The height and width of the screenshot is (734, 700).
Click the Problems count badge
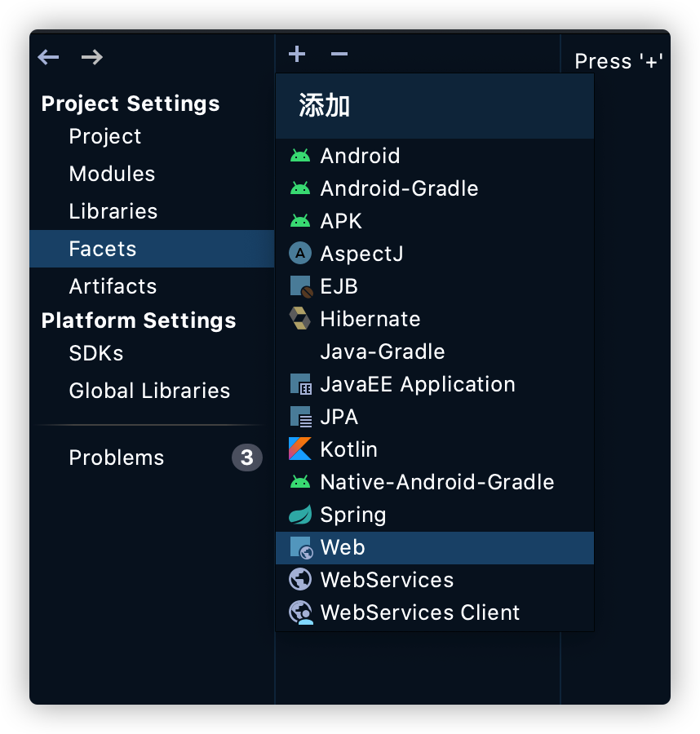tap(246, 458)
